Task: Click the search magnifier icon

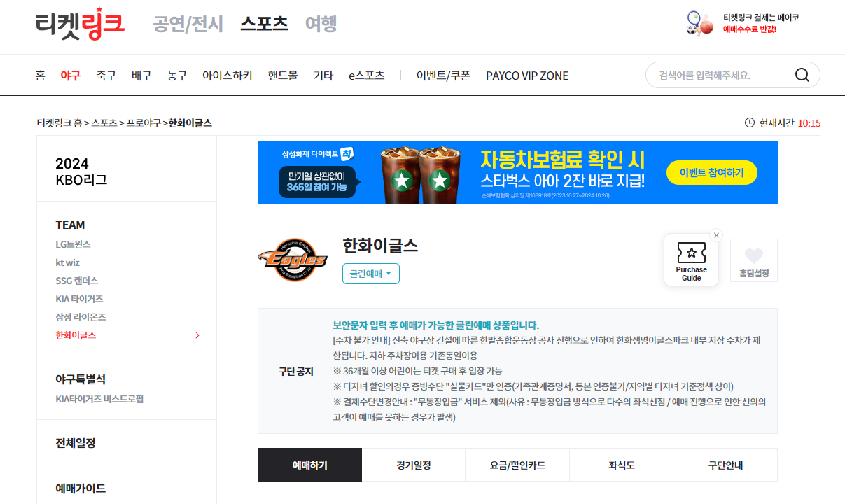Action: pyautogui.click(x=802, y=75)
